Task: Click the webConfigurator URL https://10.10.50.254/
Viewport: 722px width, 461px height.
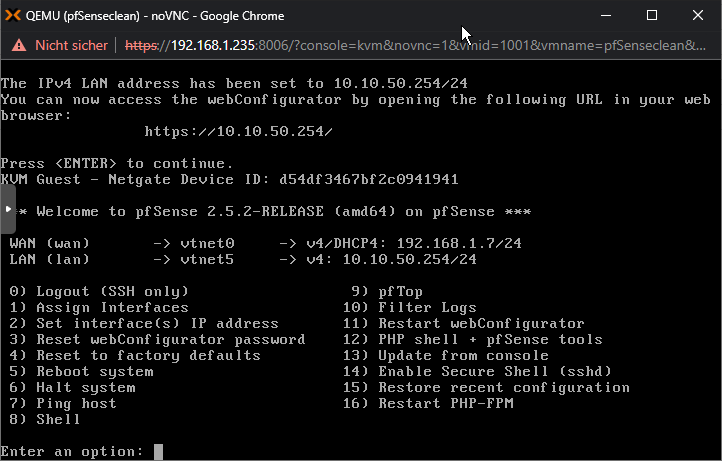Action: 238,131
